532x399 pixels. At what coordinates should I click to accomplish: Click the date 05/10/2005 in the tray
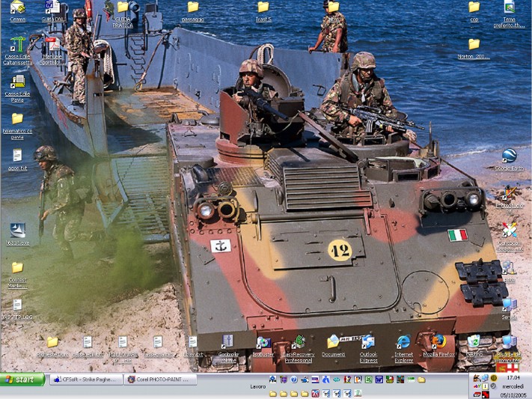pos(512,395)
